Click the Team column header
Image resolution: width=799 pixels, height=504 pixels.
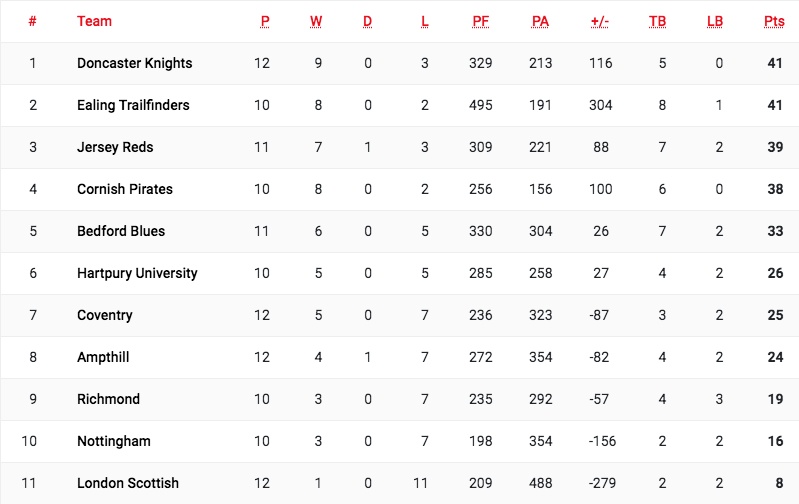point(94,21)
